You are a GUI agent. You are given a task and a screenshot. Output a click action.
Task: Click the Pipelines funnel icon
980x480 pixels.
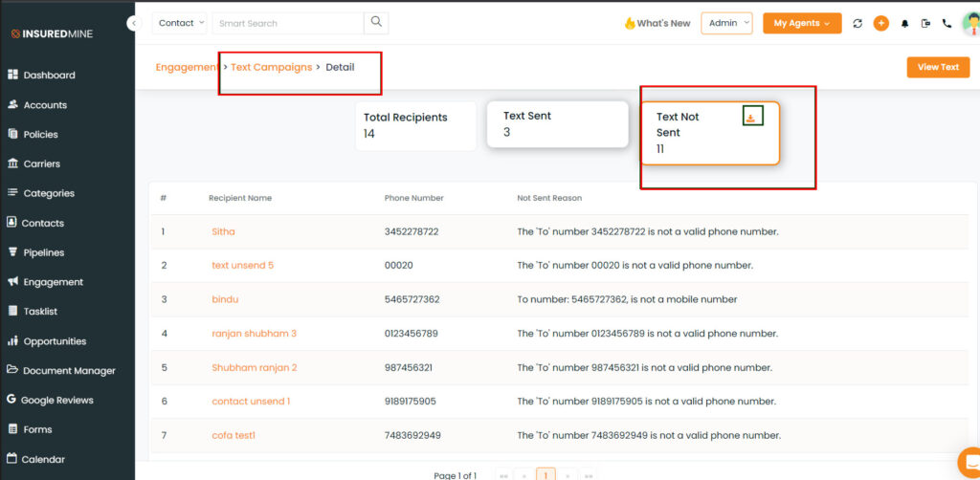click(x=11, y=252)
